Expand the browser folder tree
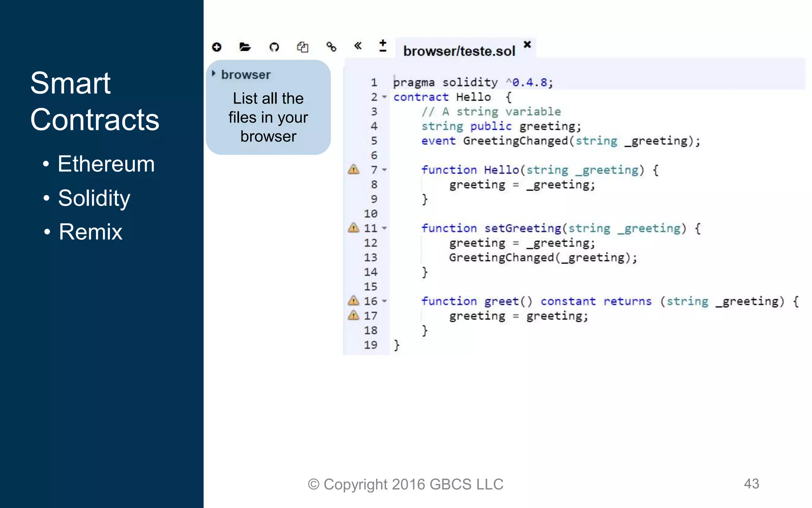812x508 pixels. click(x=214, y=74)
